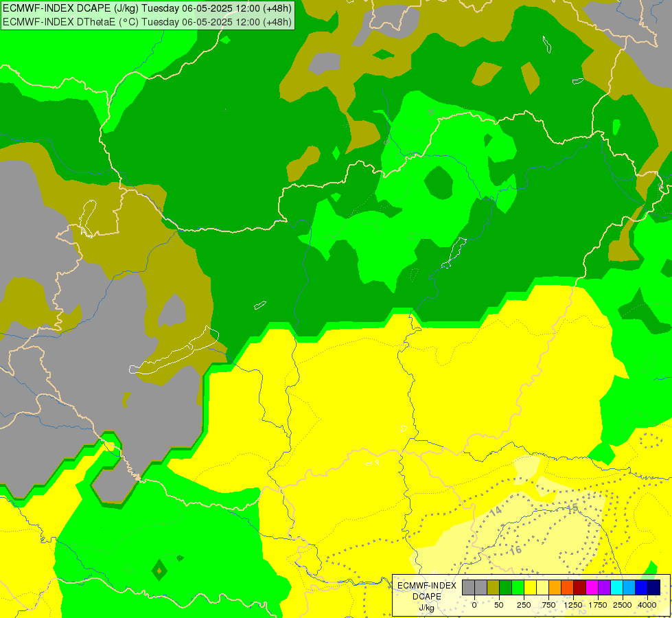Click the legend value 0
Screen dimensions: 672x618
[x=474, y=605]
